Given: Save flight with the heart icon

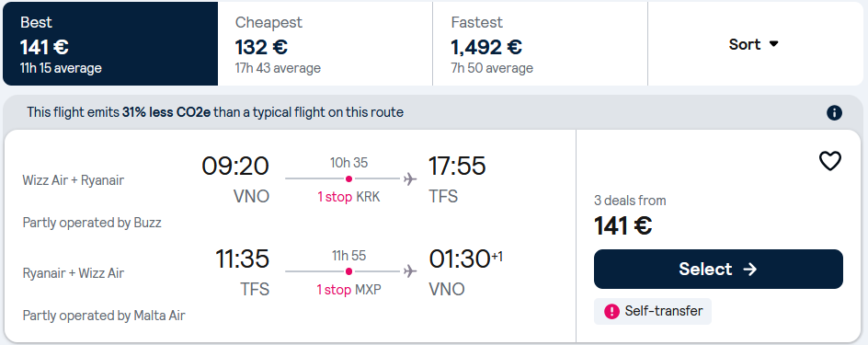Looking at the screenshot, I should pos(829,161).
